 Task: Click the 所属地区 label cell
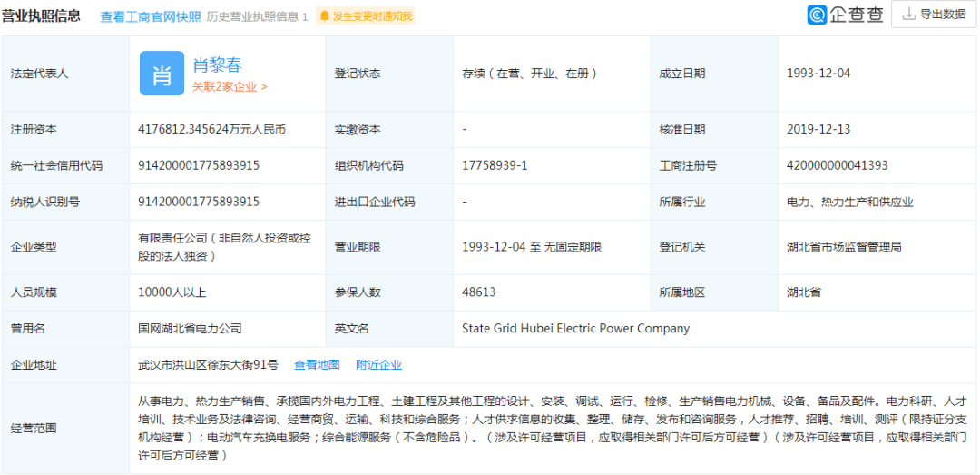[714, 292]
